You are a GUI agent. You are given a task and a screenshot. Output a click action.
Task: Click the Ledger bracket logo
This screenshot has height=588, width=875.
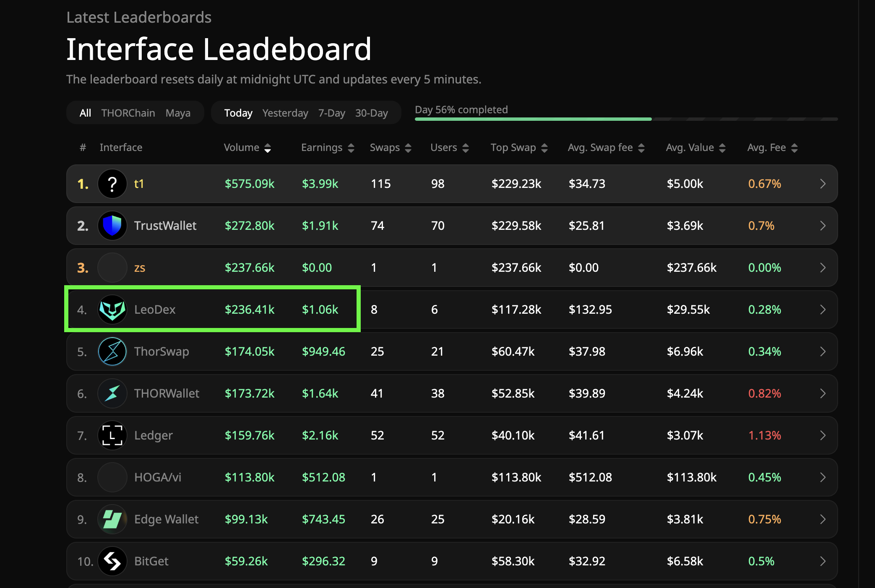(112, 435)
